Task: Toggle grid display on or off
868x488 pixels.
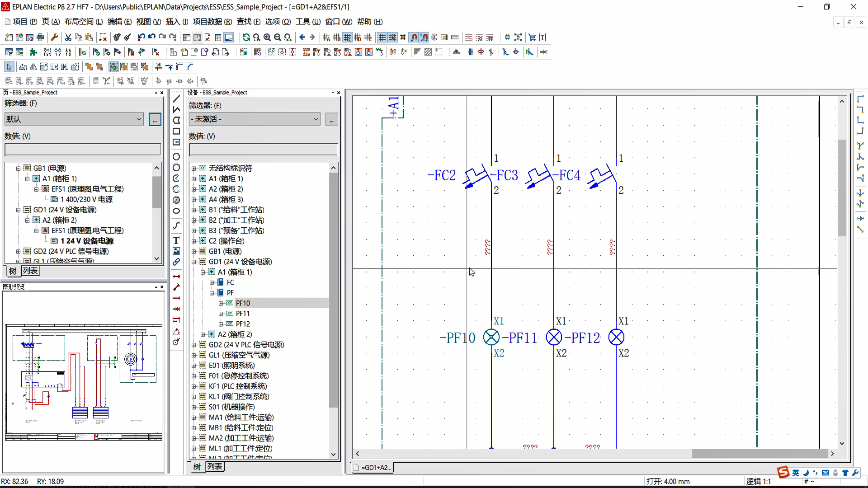Action: 382,38
